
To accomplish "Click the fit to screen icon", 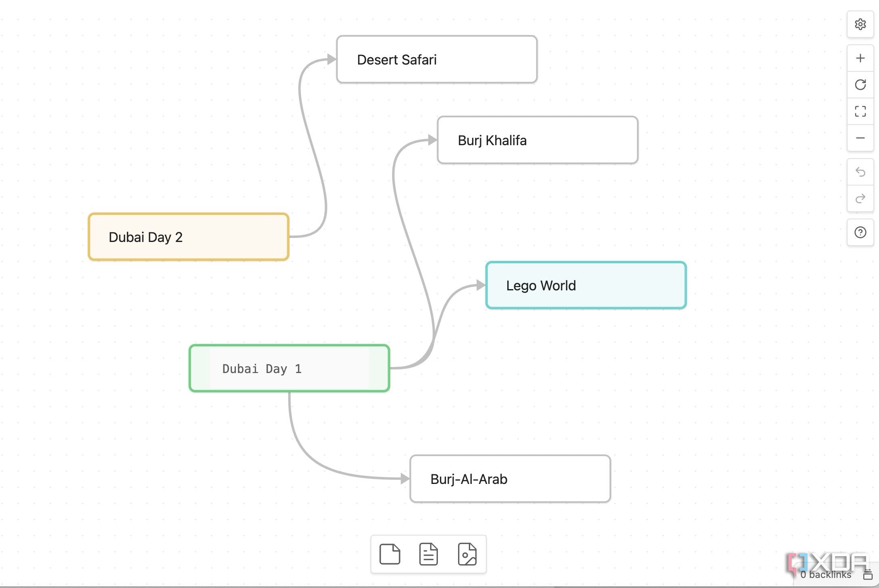I will (x=860, y=112).
